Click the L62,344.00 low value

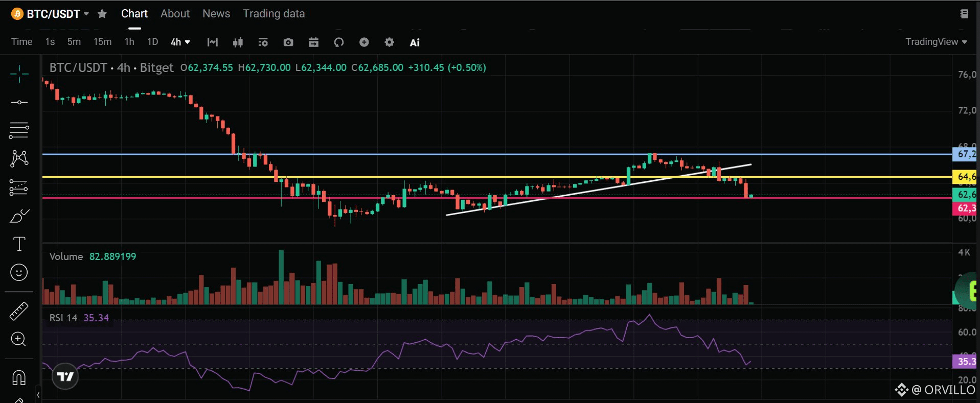point(321,67)
